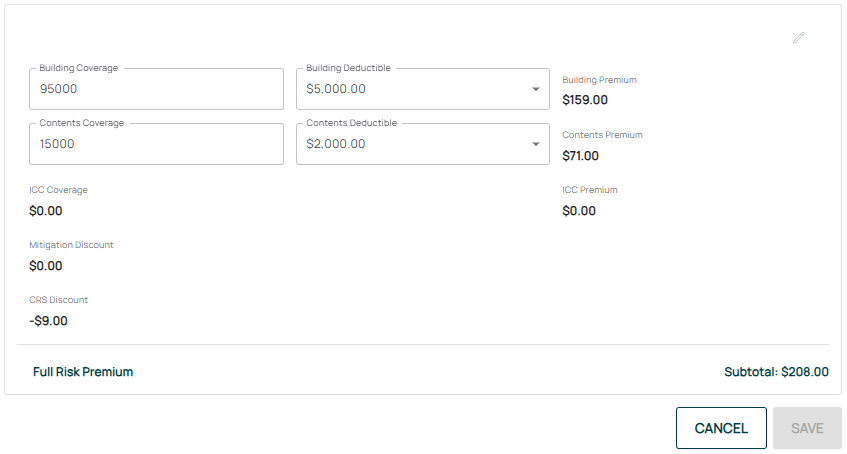Select the $5,000.00 Building Deductible value

click(336, 89)
